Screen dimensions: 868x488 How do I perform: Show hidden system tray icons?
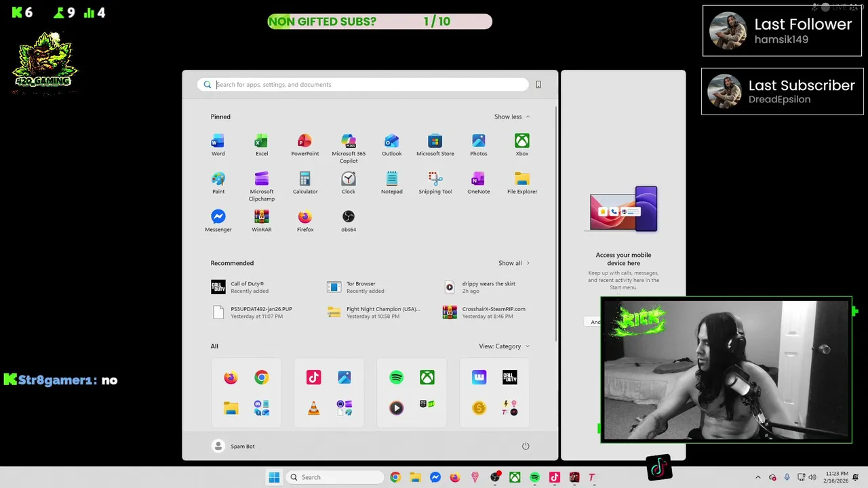click(758, 477)
